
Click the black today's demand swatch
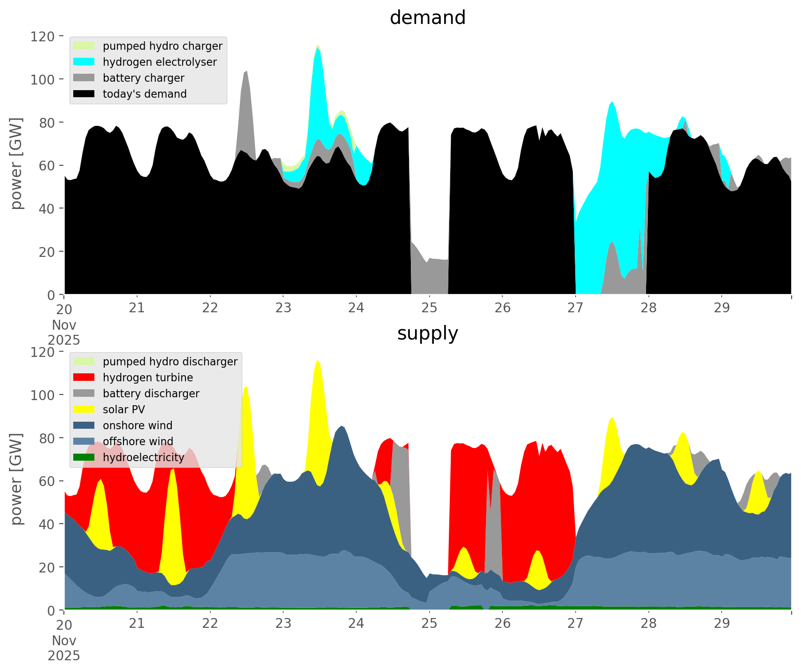click(84, 94)
